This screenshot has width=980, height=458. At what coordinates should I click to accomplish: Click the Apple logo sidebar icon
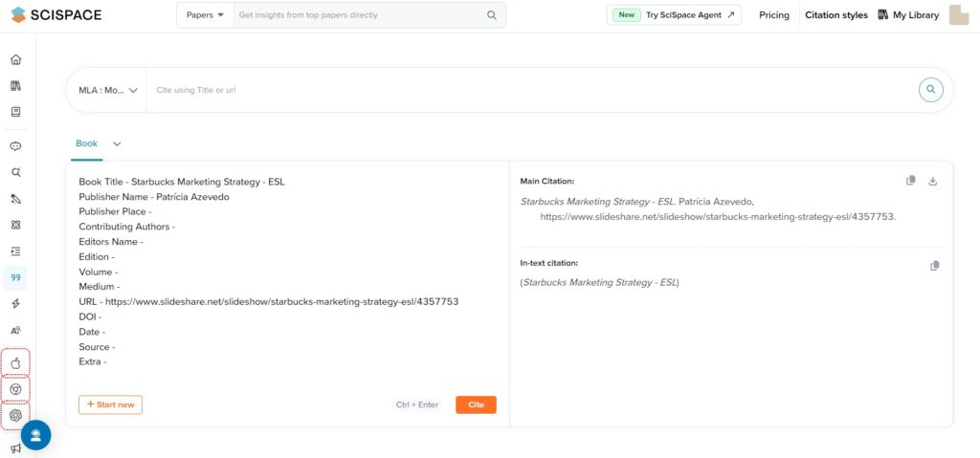point(15,363)
